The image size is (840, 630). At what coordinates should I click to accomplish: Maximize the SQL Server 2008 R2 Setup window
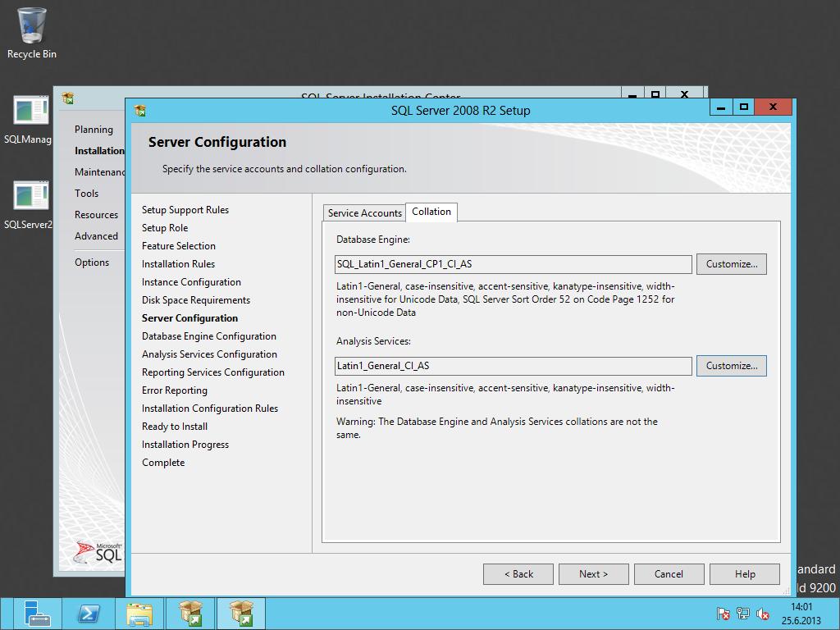pos(743,107)
